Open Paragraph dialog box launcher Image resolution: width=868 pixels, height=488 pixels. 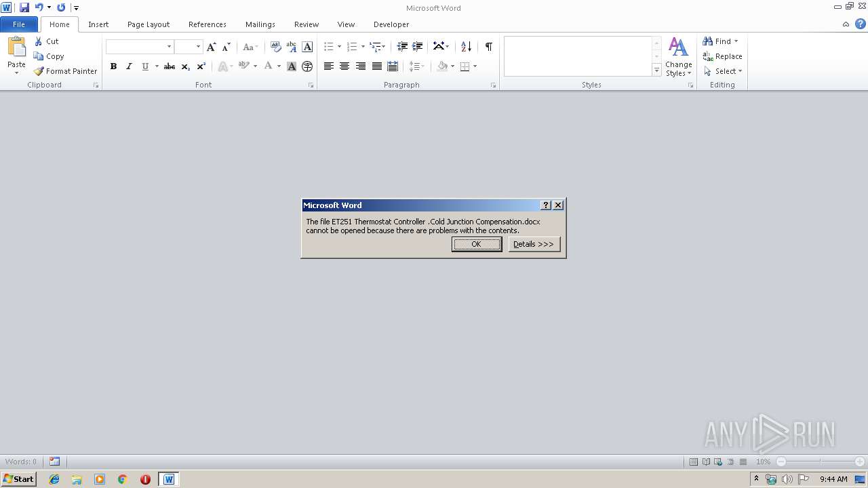click(x=493, y=85)
